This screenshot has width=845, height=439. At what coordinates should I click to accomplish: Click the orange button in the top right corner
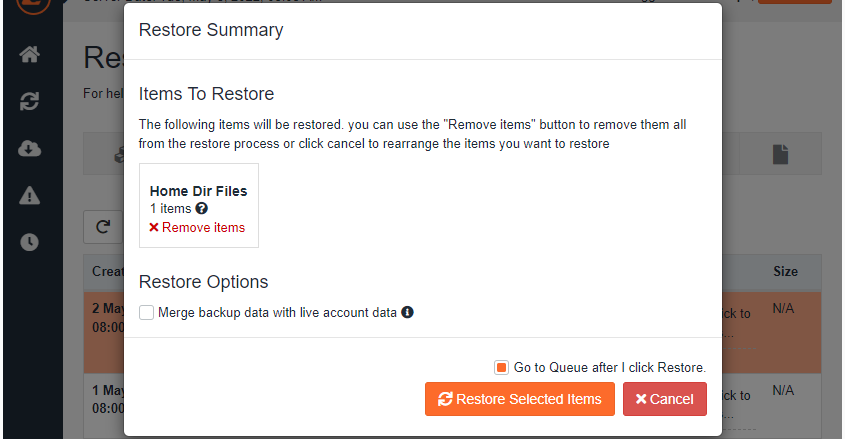click(794, 2)
